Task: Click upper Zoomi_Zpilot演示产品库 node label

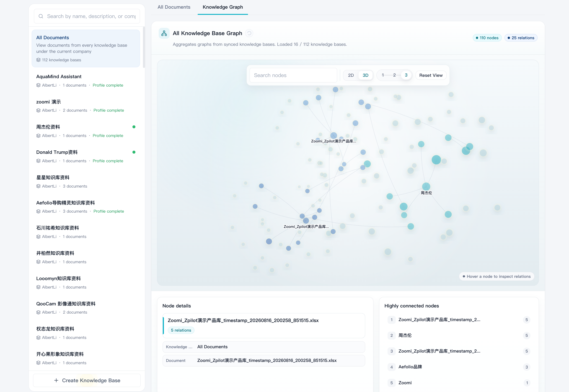Action: (x=333, y=141)
